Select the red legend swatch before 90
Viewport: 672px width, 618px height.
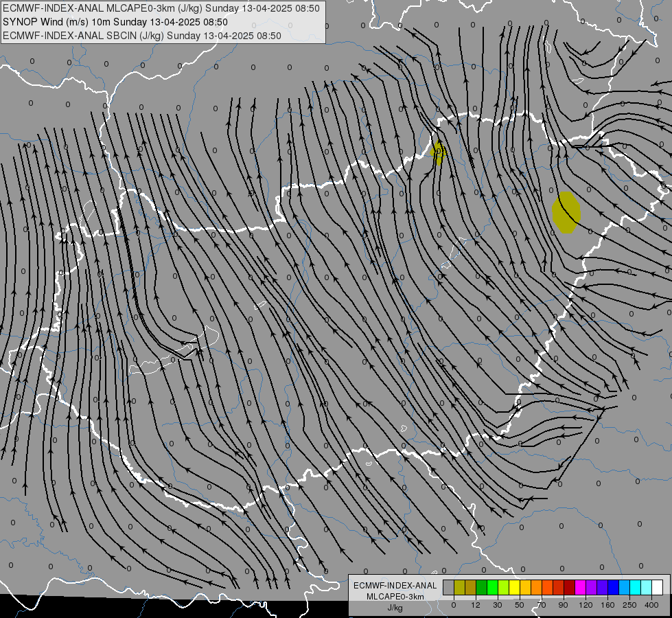559,588
